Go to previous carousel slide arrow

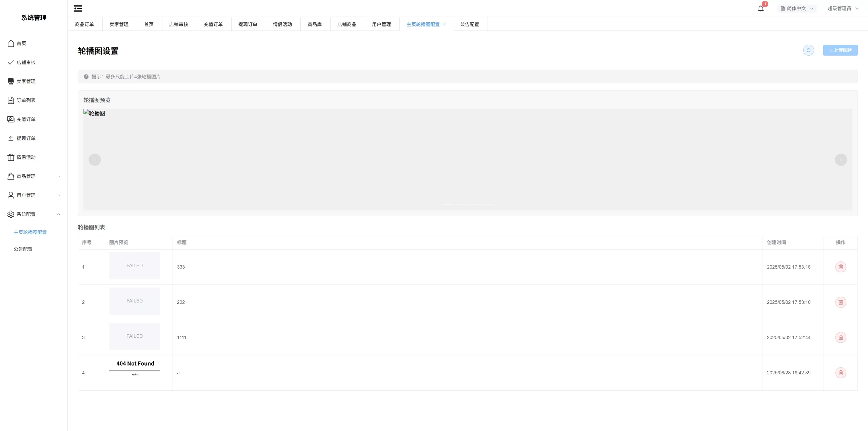[95, 160]
